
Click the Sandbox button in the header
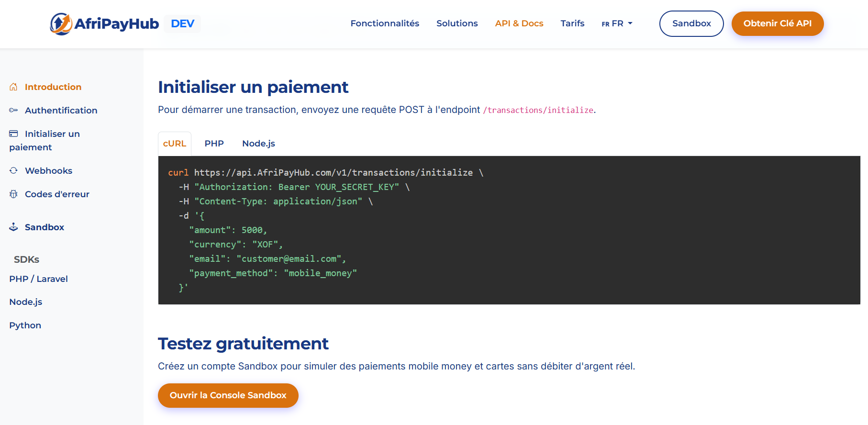click(691, 23)
